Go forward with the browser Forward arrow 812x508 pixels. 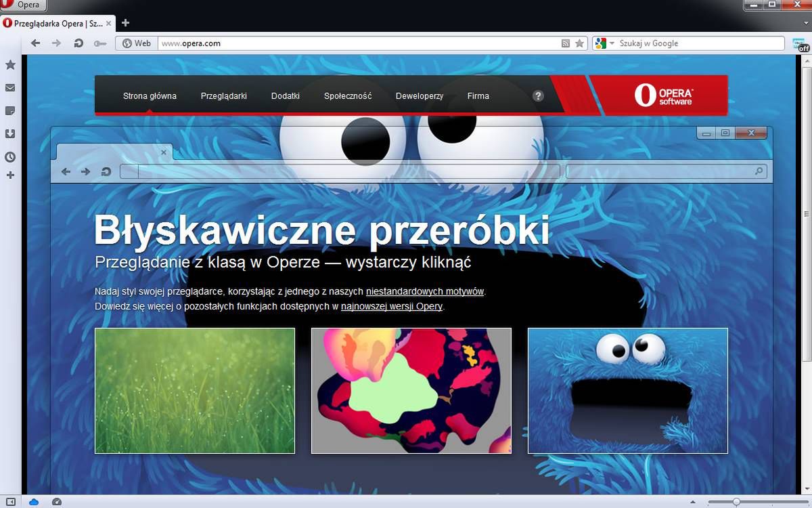[57, 43]
